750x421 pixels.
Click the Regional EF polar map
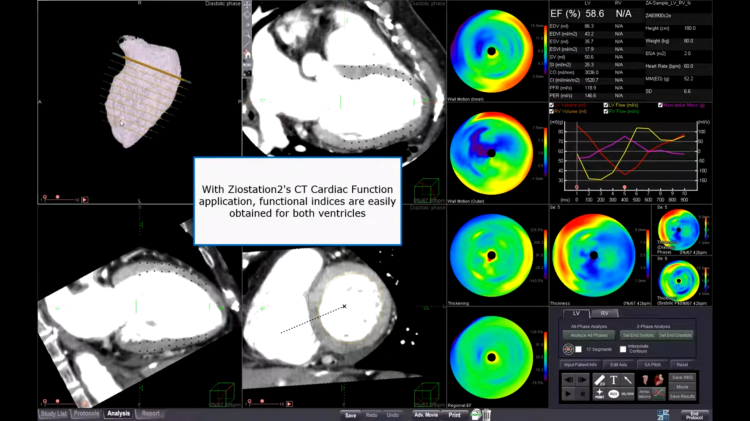491,357
